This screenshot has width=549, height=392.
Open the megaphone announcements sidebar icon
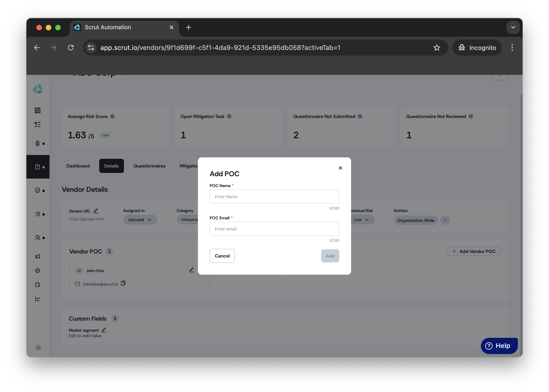tap(38, 257)
